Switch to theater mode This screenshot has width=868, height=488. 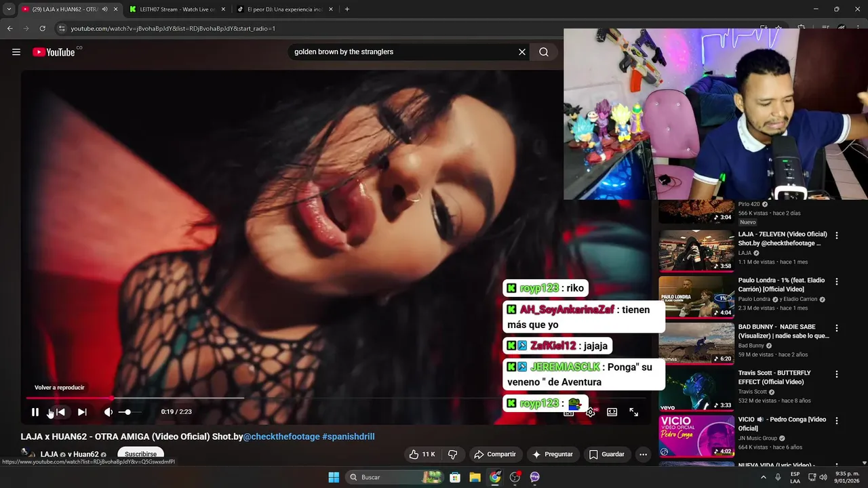[612, 412]
